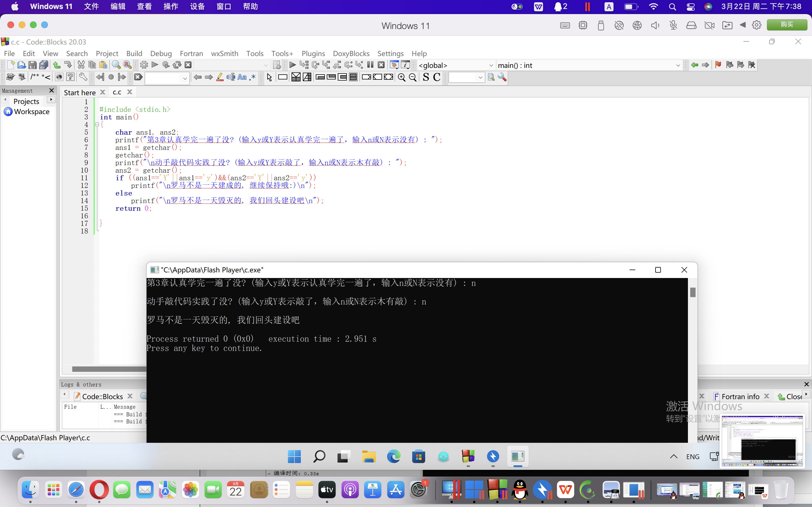The height and width of the screenshot is (507, 812).
Task: Toggle the Aa match case option
Action: coord(242,77)
